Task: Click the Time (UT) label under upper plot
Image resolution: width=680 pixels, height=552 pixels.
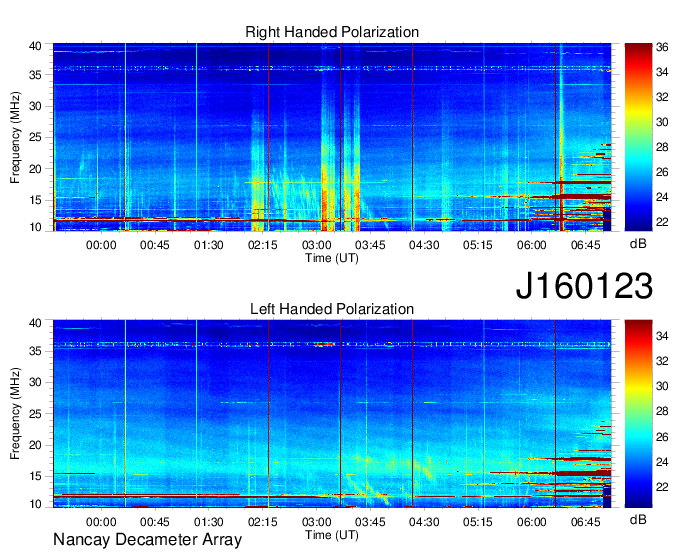Action: (x=332, y=258)
